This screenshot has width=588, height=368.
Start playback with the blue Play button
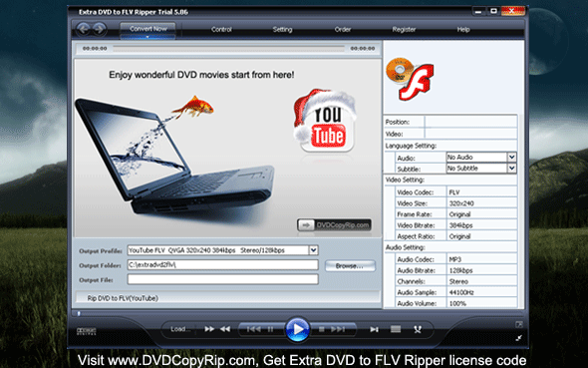(x=297, y=329)
